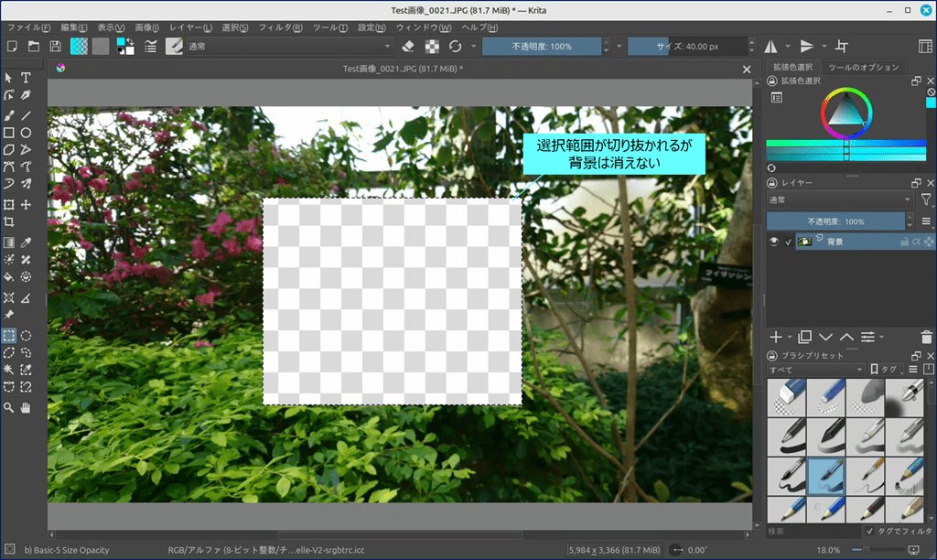Open the フィルタ menu

pyautogui.click(x=280, y=27)
